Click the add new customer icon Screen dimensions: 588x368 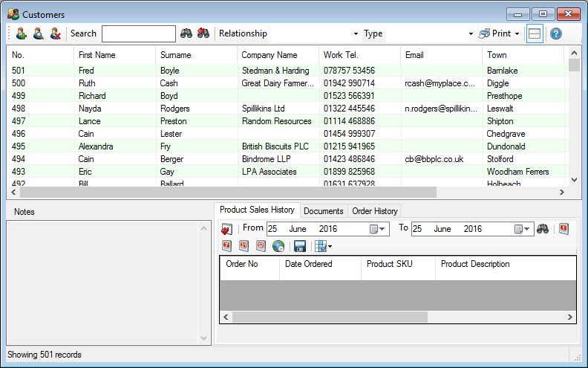point(20,33)
